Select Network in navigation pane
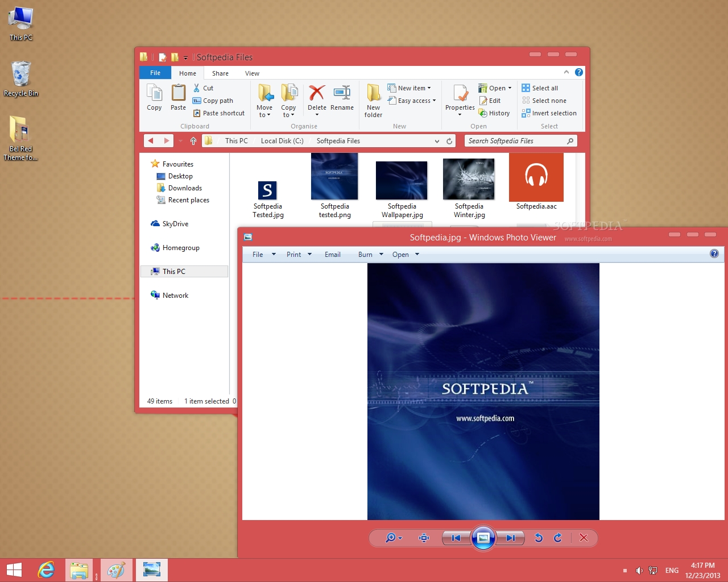728x582 pixels. (169, 296)
